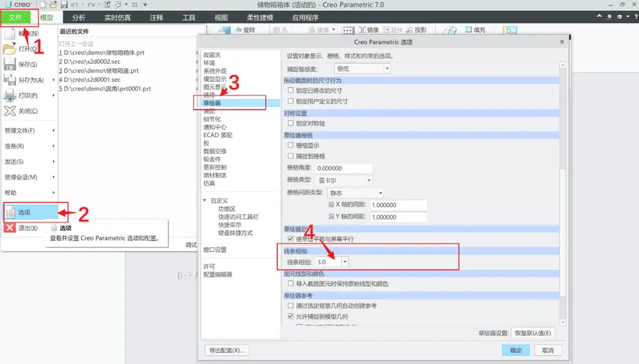Click the Pattern grid icon in ribbon

[348, 31]
